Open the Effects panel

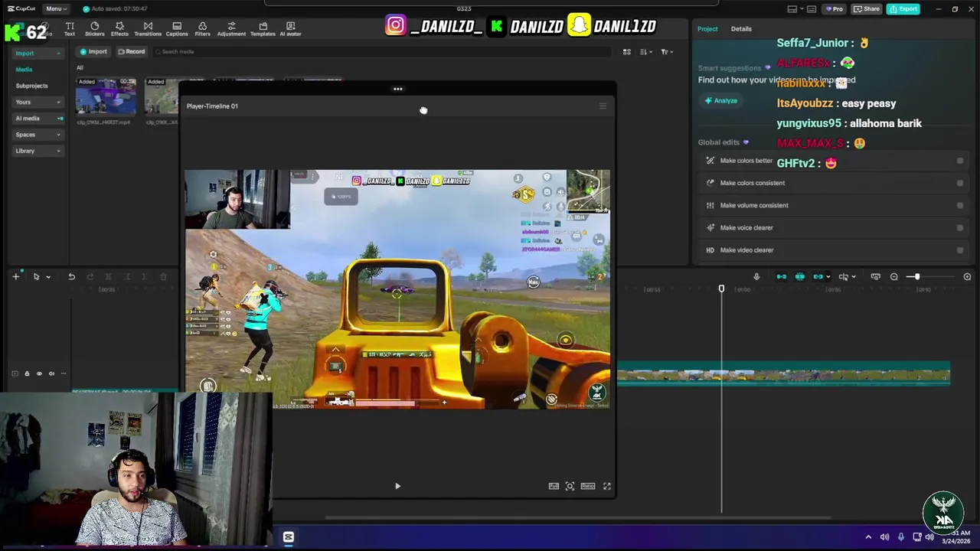(119, 29)
